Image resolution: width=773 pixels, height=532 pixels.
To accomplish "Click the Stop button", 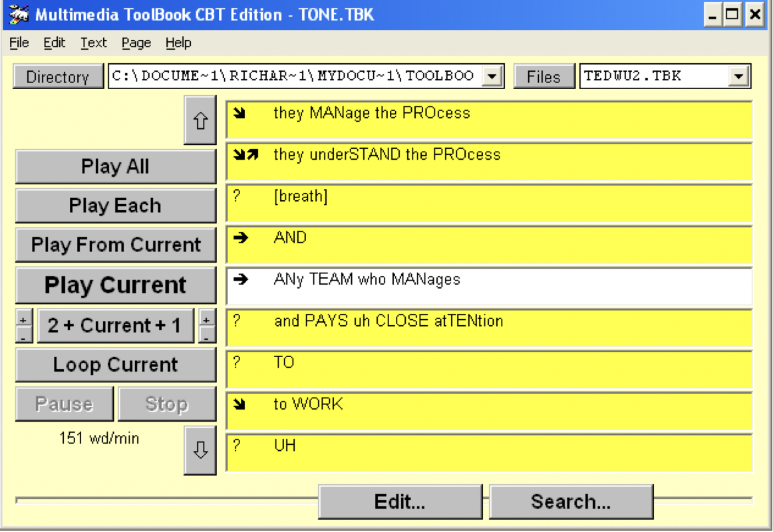I will tap(166, 404).
